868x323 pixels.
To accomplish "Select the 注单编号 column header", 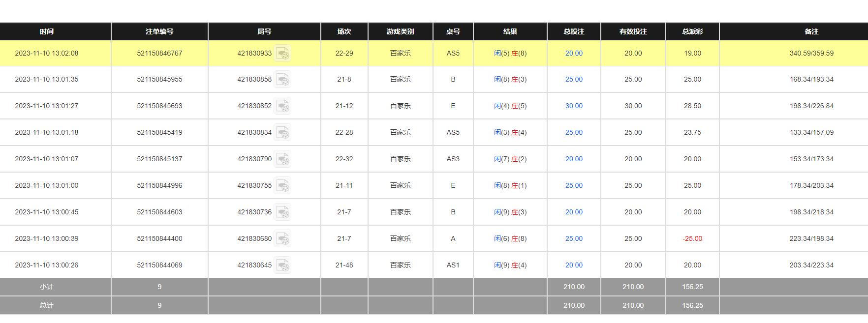I will (159, 31).
